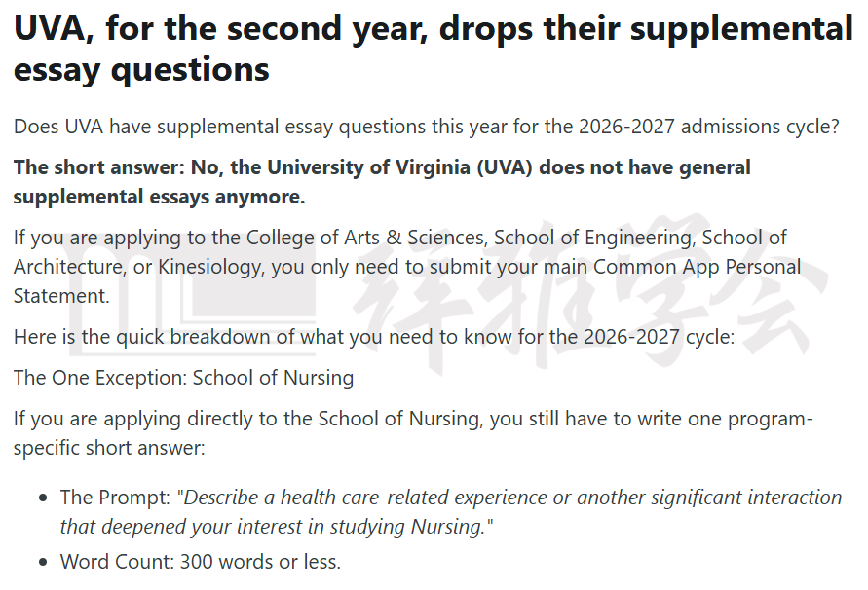Screen dimensions: 868x590
Task: Click 'essay questions' in the headline's second line
Action: click(141, 70)
